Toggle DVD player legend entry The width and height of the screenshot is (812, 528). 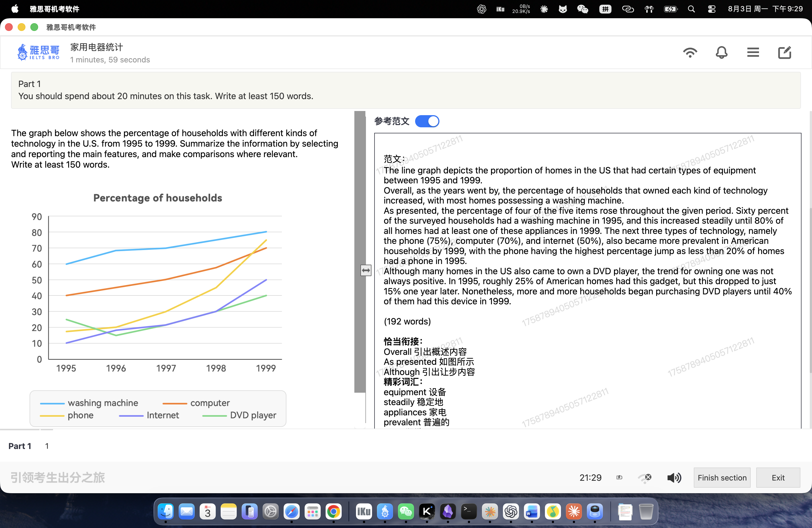pyautogui.click(x=239, y=415)
